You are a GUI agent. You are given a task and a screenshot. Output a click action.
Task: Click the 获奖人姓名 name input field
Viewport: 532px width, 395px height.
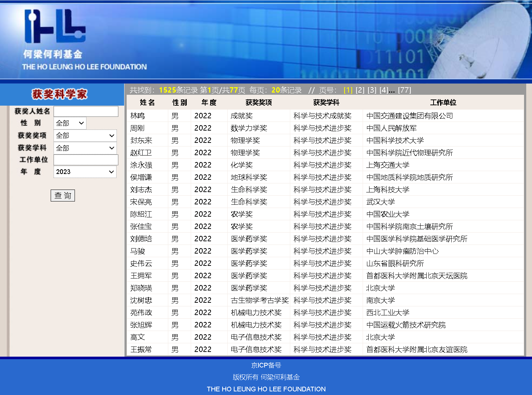(x=86, y=111)
